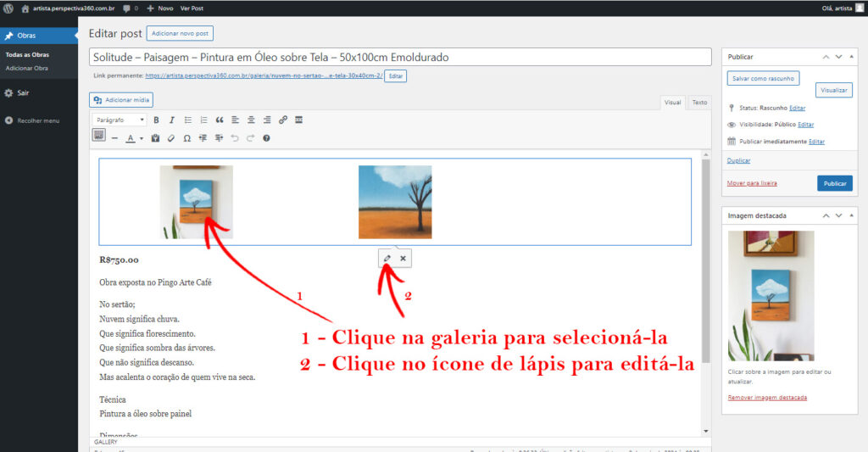
Task: Click Adicionar novo post button
Action: point(180,33)
